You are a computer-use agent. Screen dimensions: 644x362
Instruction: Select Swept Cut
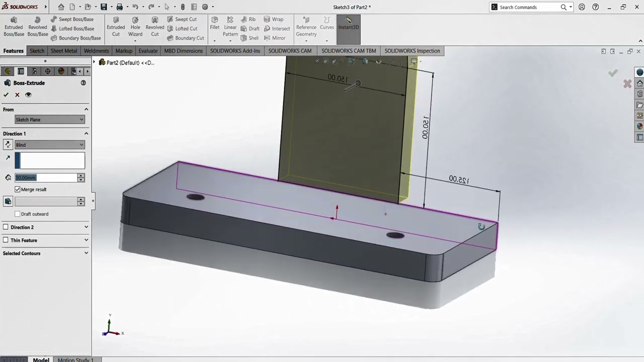pyautogui.click(x=182, y=19)
